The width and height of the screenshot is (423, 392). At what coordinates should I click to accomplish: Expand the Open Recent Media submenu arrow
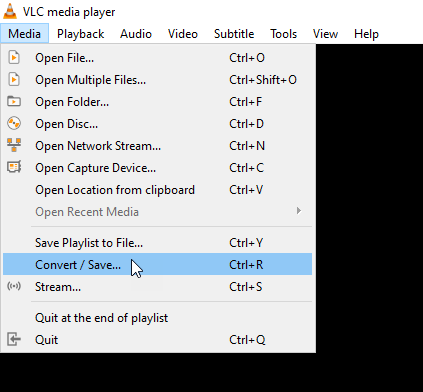tap(299, 211)
